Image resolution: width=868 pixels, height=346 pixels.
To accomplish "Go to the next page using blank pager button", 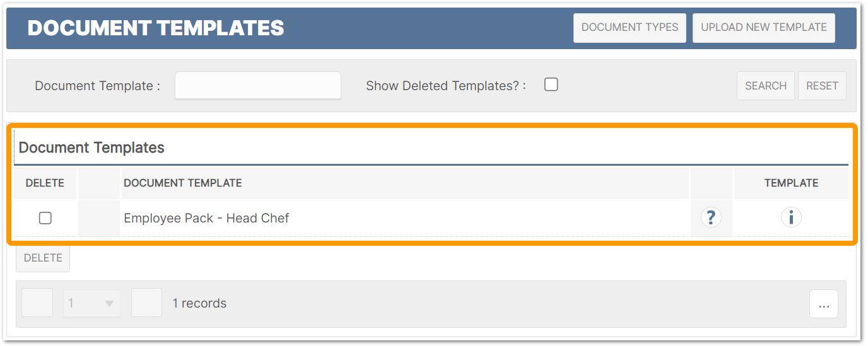I will click(146, 303).
